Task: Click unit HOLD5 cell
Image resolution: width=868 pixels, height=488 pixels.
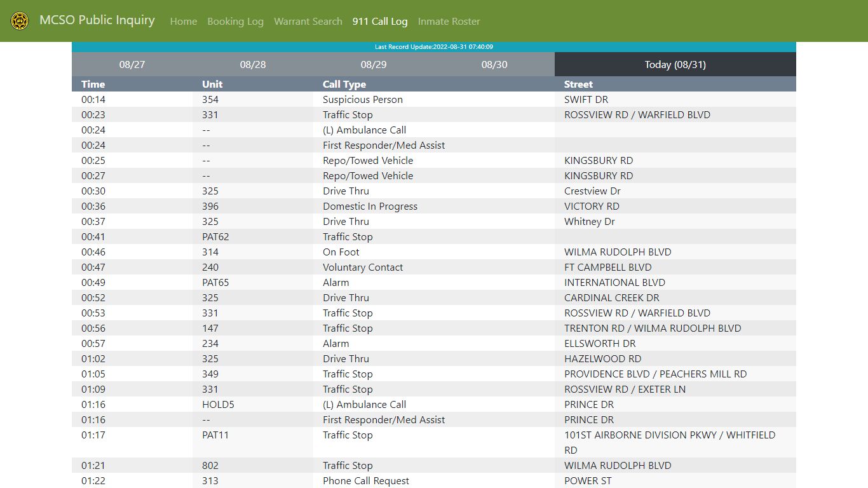Action: click(253, 404)
